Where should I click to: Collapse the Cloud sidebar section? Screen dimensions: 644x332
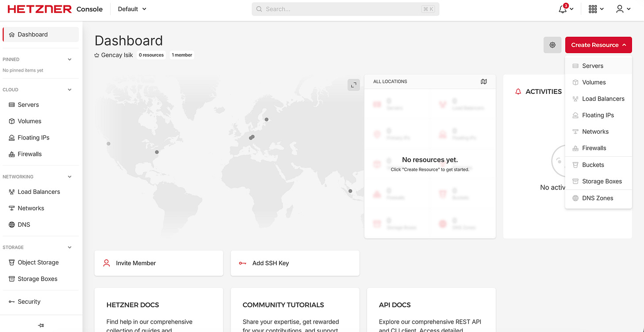click(69, 90)
